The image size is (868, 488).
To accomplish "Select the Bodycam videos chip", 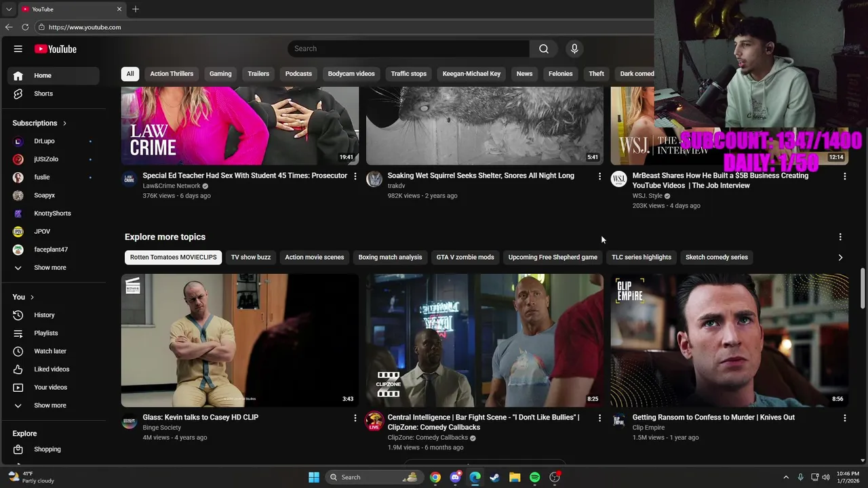I will (351, 74).
